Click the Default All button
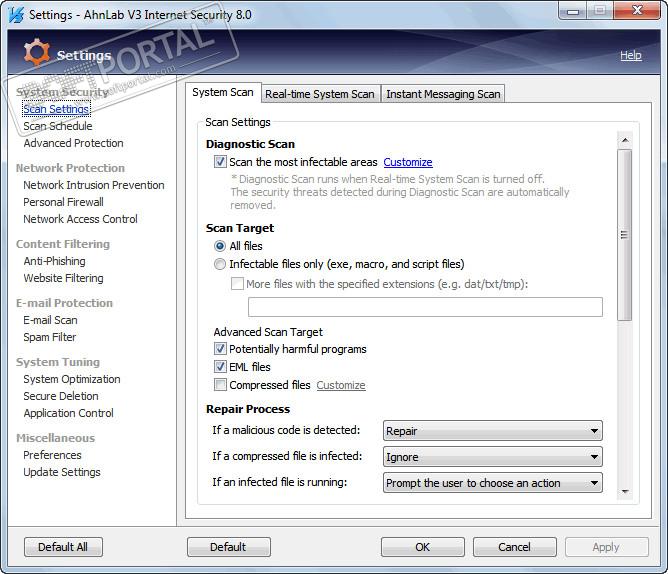The image size is (668, 574). coord(63,547)
